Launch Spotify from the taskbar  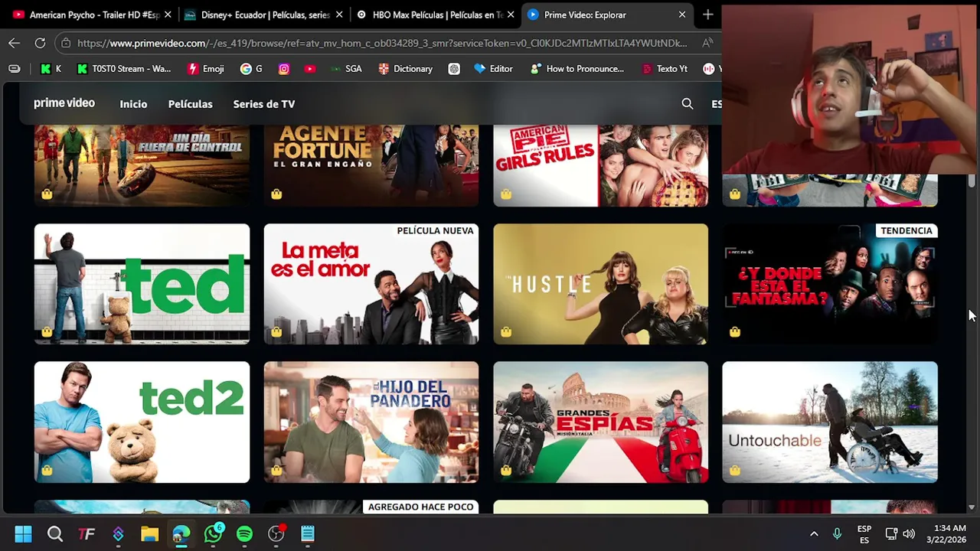[244, 533]
